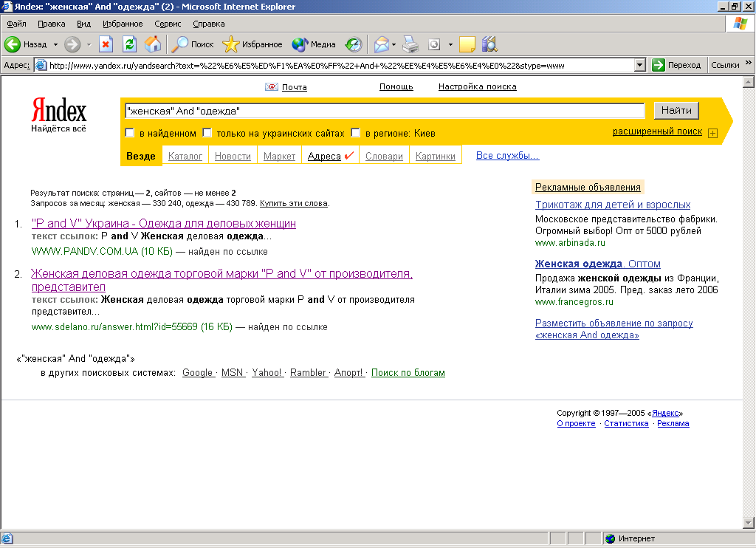
Task: Open the Избранное menu in the menu bar
Action: point(123,24)
